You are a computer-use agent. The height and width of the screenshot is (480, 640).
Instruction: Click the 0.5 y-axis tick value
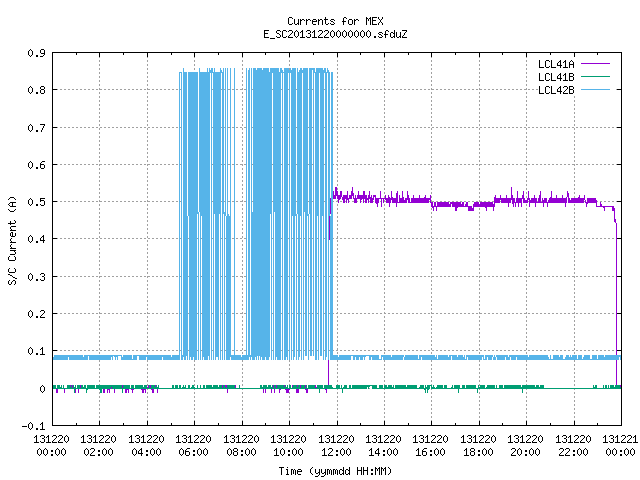(36, 202)
